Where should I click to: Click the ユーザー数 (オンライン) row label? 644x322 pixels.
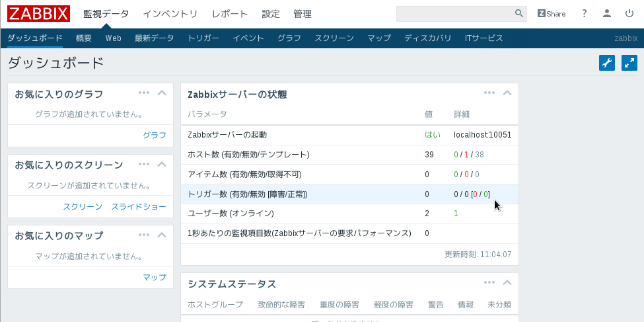[231, 214]
